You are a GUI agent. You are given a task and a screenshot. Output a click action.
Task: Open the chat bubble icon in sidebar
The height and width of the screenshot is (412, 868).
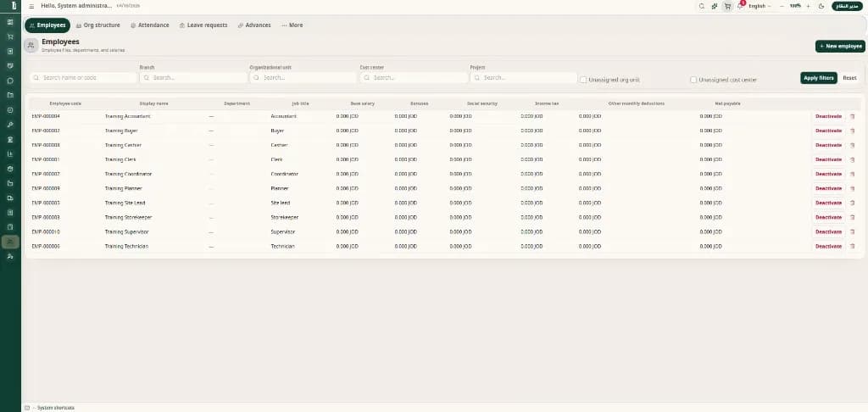[10, 81]
